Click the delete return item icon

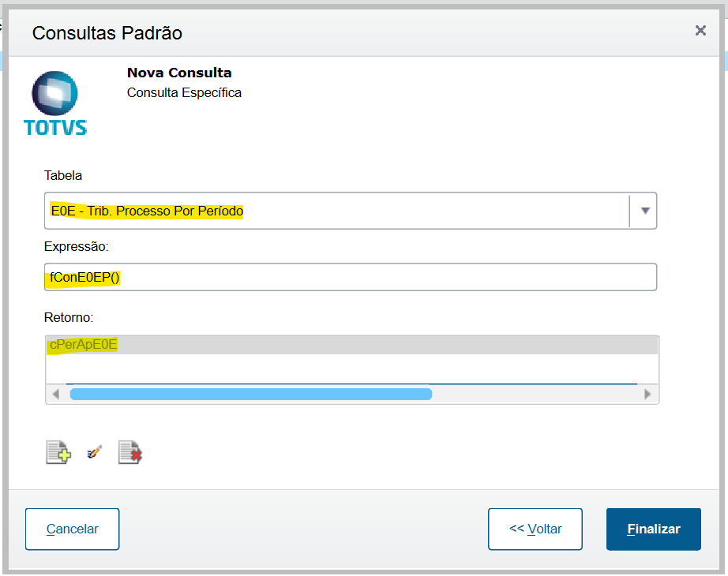click(129, 453)
